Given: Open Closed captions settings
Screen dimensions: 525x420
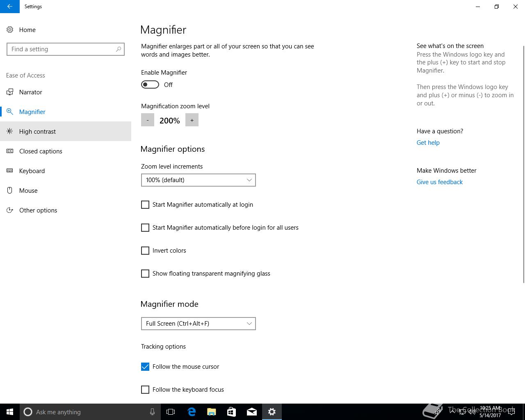Looking at the screenshot, I should tap(66, 151).
